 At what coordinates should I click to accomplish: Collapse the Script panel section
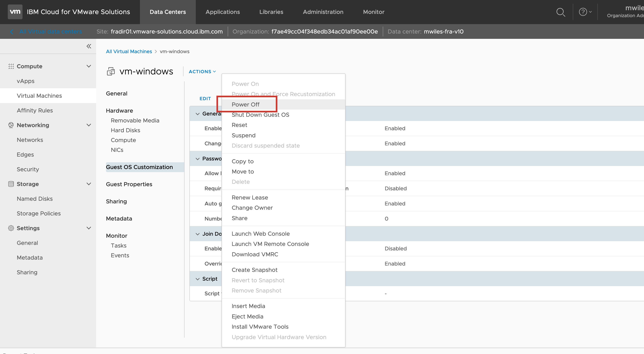(197, 279)
